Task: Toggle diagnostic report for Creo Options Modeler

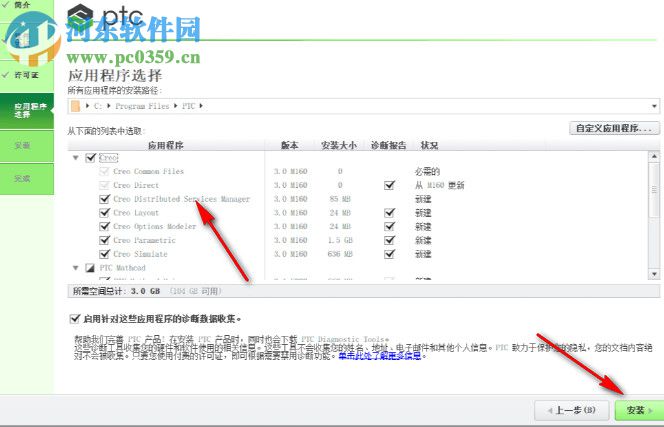Action: (x=389, y=226)
